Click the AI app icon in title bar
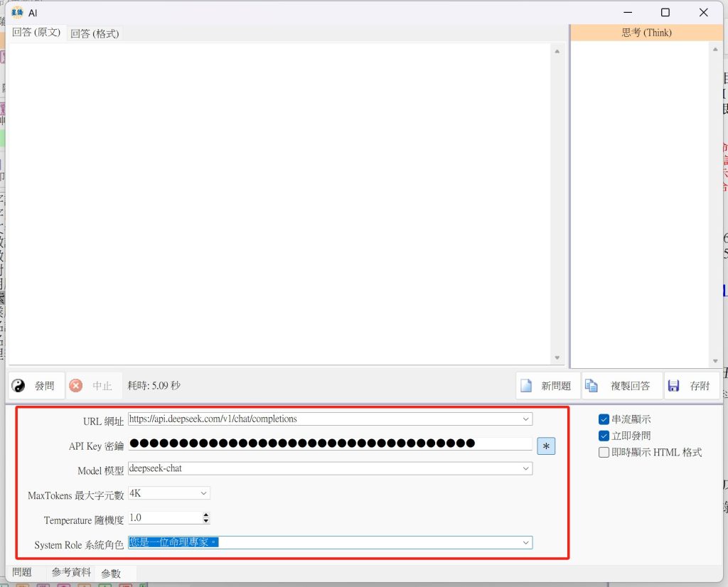Viewport: 728px width, 587px height. click(17, 12)
